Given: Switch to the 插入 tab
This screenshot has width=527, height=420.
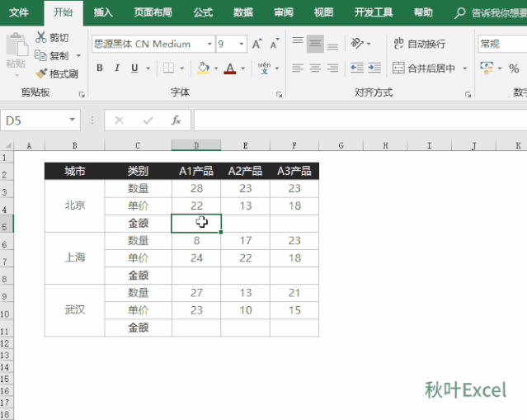Looking at the screenshot, I should point(103,12).
